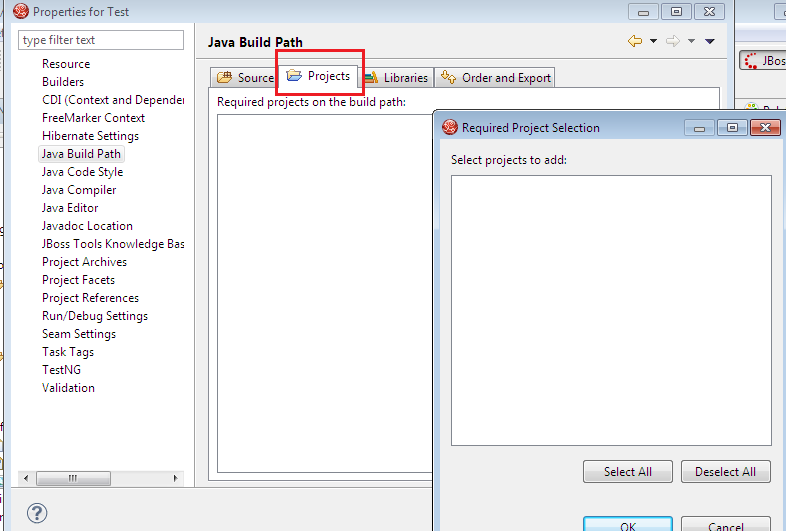The height and width of the screenshot is (531, 786).
Task: Click the forward navigation arrow icon
Action: 673,41
